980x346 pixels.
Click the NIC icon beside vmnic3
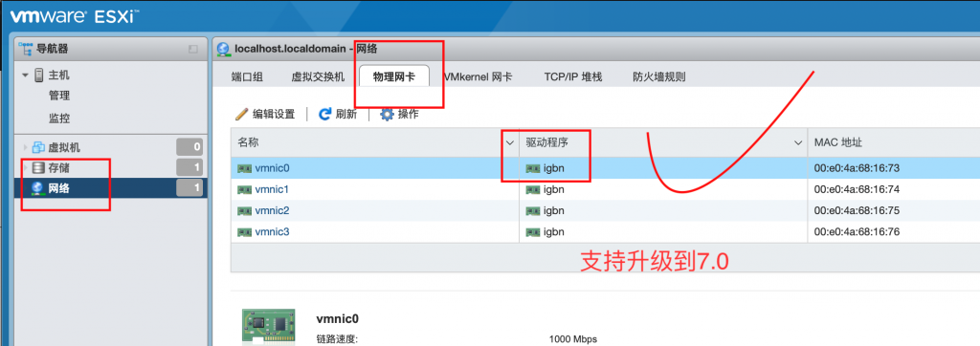(244, 232)
